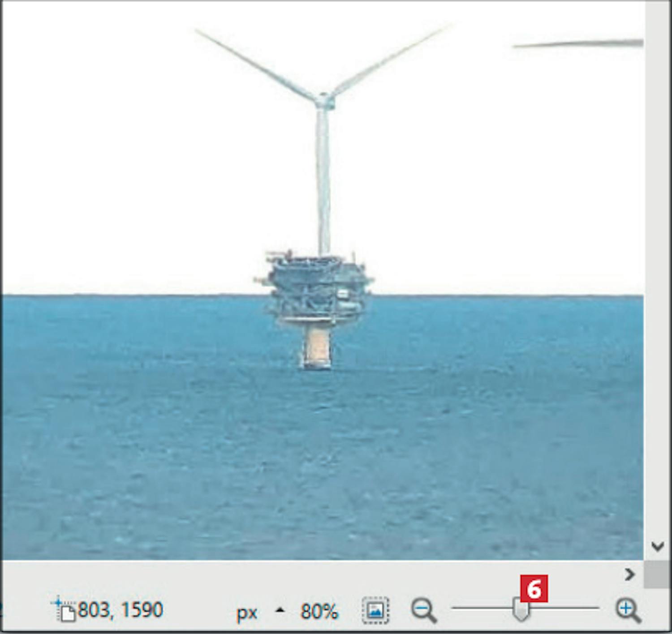Image resolution: width=672 pixels, height=634 pixels.
Task: Click the fit image to window icon
Action: click(x=375, y=610)
